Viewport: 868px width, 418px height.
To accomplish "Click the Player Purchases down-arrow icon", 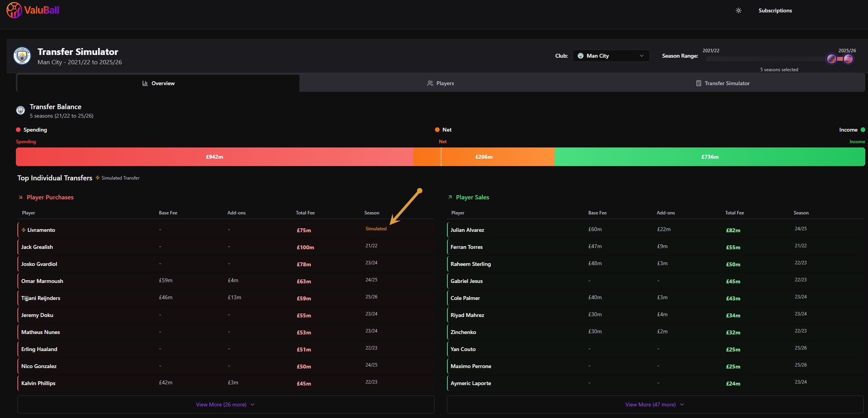I will [21, 197].
